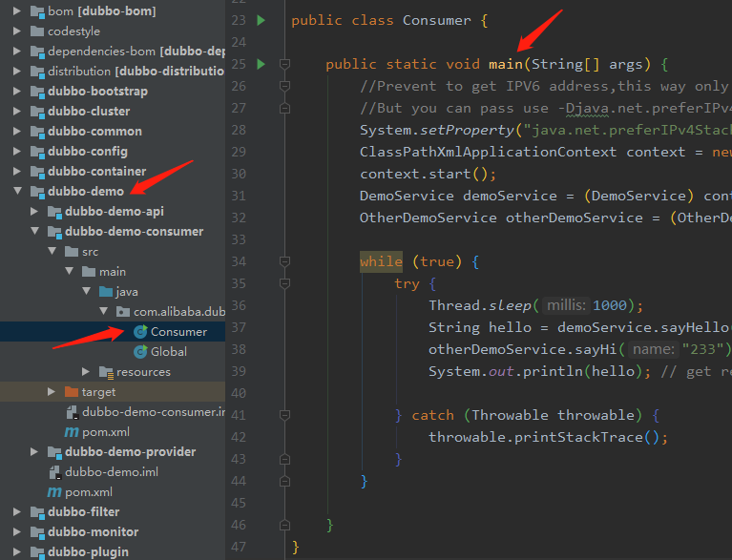Select dubbo-demo-consumer.iml file in tree
Viewport: 732px width, 560px height.
pos(113,411)
